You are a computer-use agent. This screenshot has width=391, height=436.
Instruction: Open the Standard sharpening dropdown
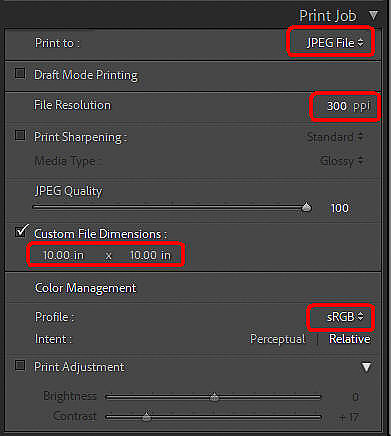click(335, 137)
